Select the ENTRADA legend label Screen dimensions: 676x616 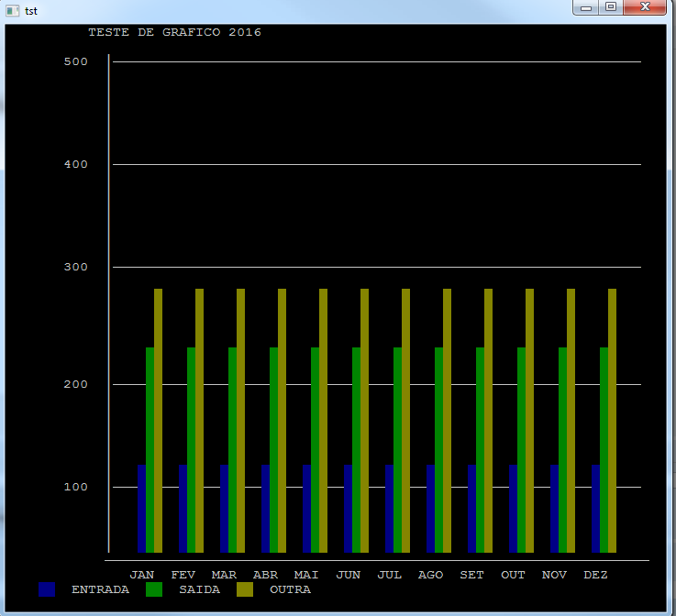(100, 590)
